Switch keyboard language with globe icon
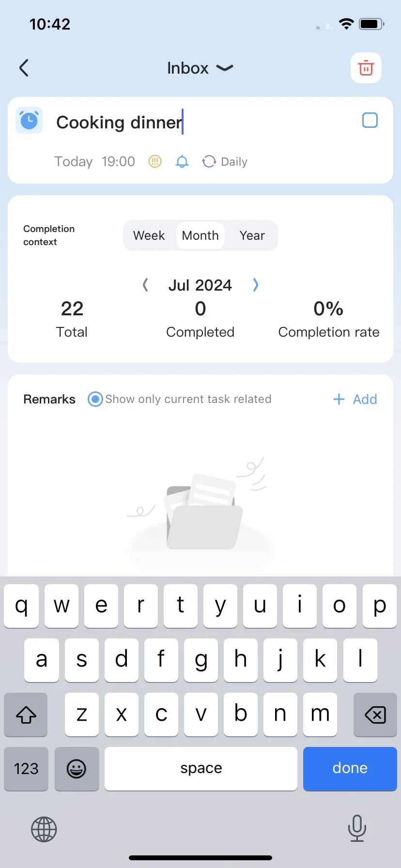The image size is (401, 868). 44,829
